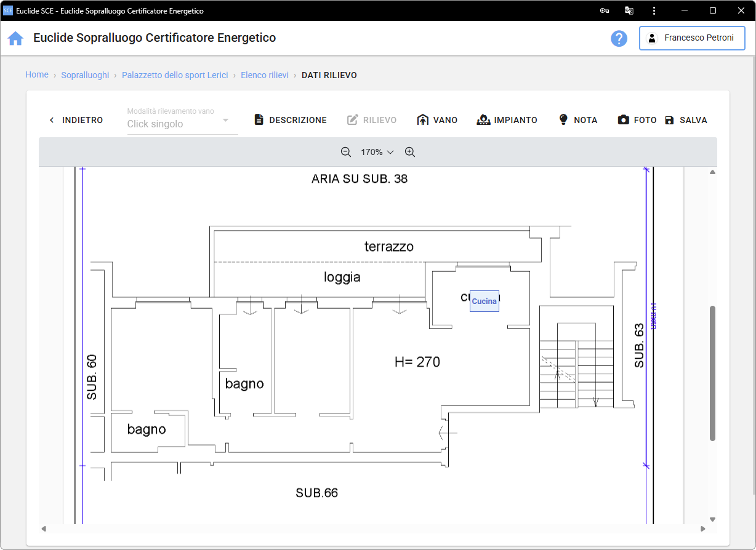This screenshot has width=756, height=550.
Task: Open help with the question mark icon
Action: [x=619, y=38]
